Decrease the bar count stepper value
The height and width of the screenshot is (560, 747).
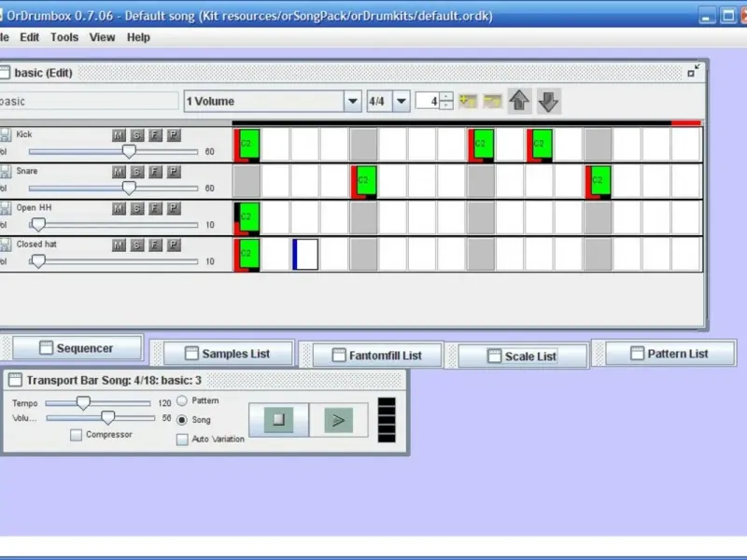point(446,105)
